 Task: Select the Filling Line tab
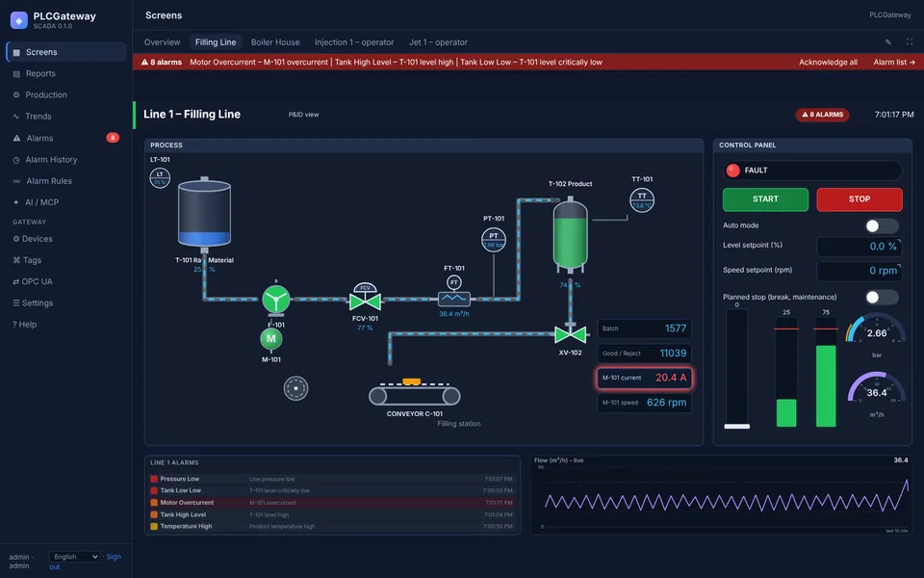[x=216, y=42]
